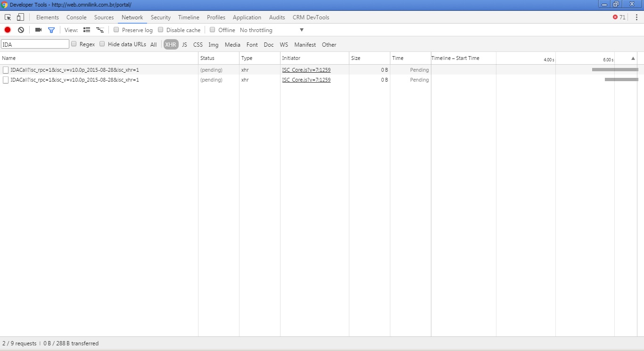Switch to the Console tab

click(x=76, y=17)
